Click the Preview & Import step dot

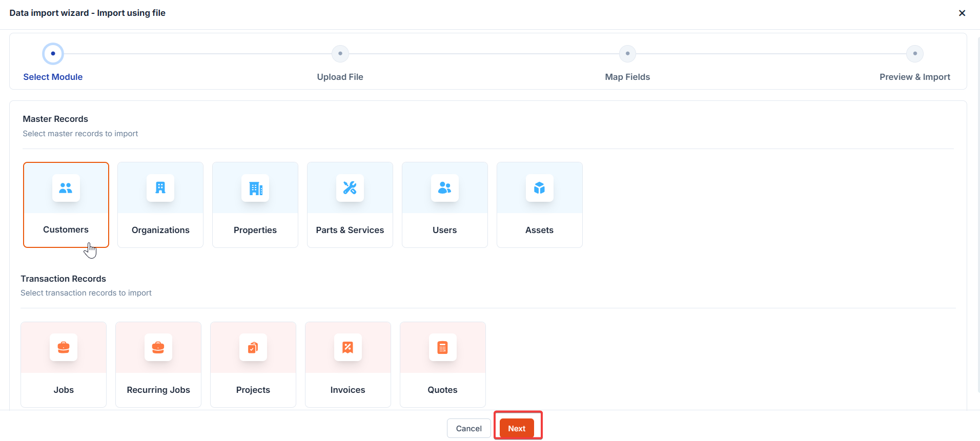click(x=915, y=54)
